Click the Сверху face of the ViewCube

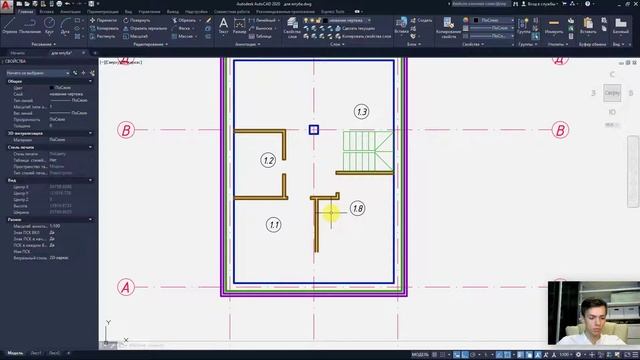pos(612,93)
